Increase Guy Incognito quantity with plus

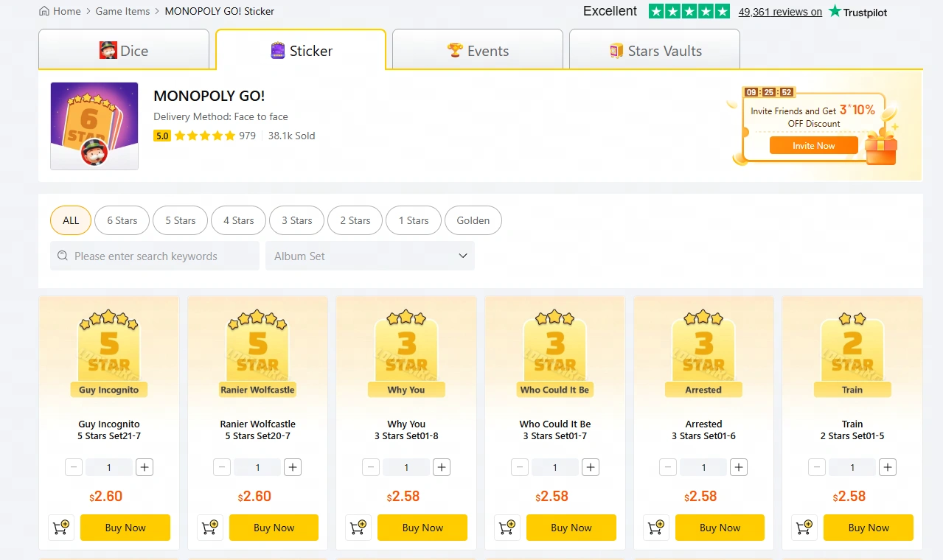145,467
